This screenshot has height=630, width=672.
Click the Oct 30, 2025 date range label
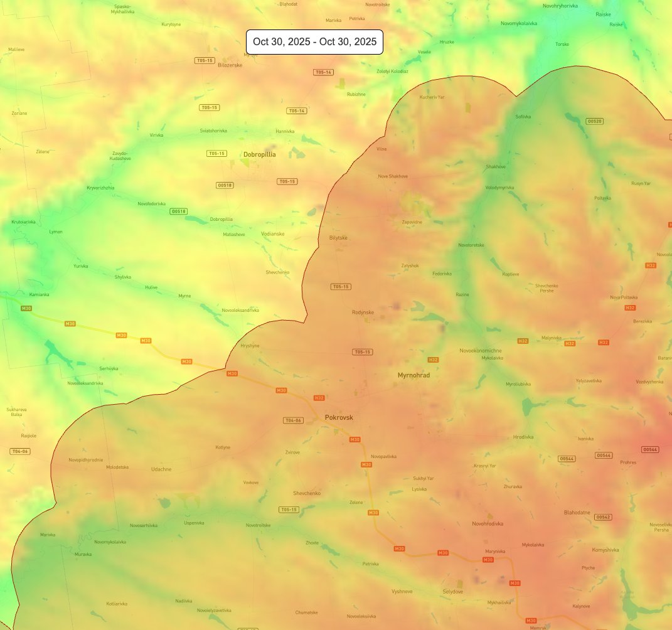(314, 41)
